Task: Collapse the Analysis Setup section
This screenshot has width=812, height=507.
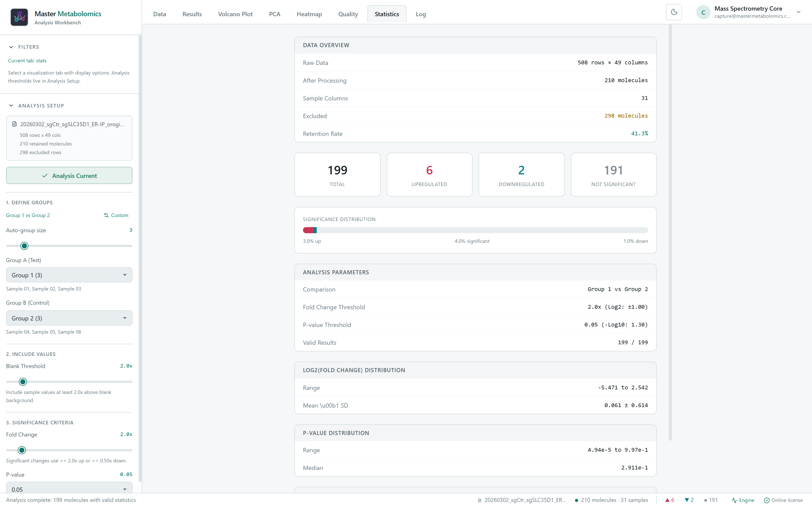Action: pos(11,106)
